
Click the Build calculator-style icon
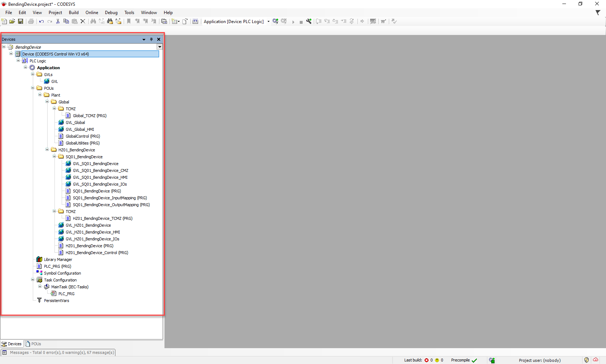(x=195, y=21)
